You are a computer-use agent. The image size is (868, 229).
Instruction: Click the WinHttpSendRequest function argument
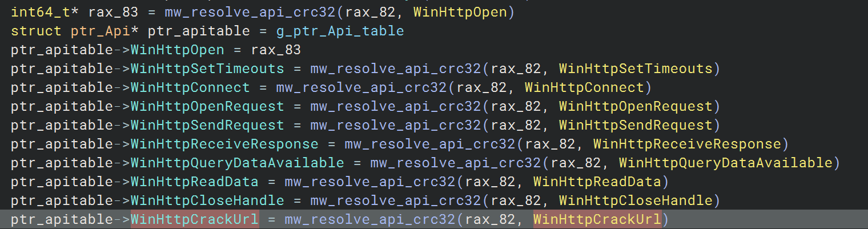coord(636,125)
